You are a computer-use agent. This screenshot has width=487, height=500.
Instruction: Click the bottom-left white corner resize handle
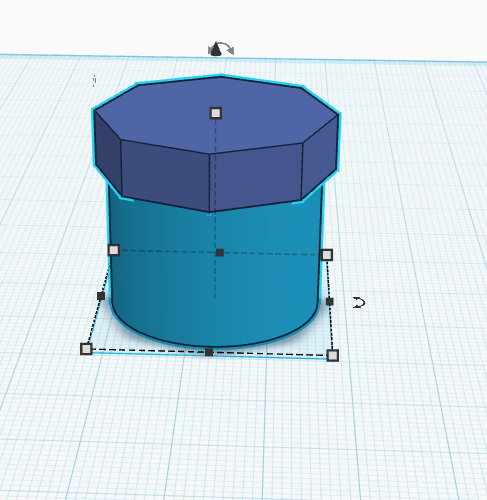tap(86, 349)
